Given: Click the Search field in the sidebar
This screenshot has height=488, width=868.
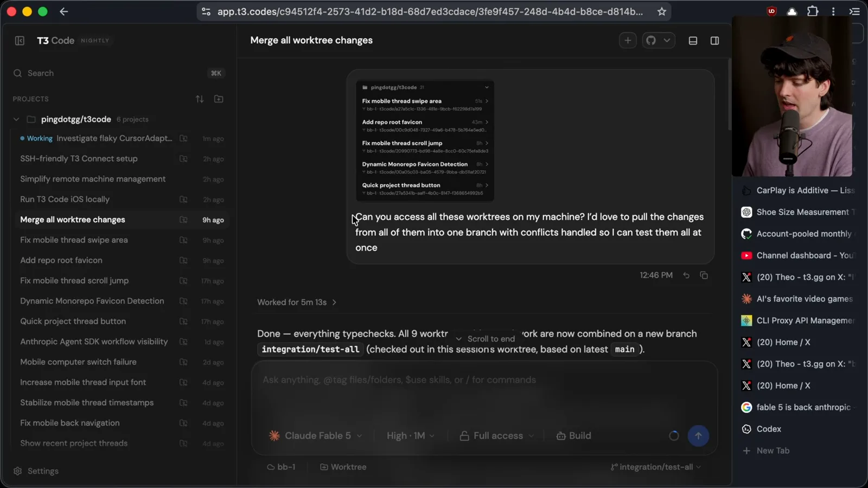Looking at the screenshot, I should (119, 73).
